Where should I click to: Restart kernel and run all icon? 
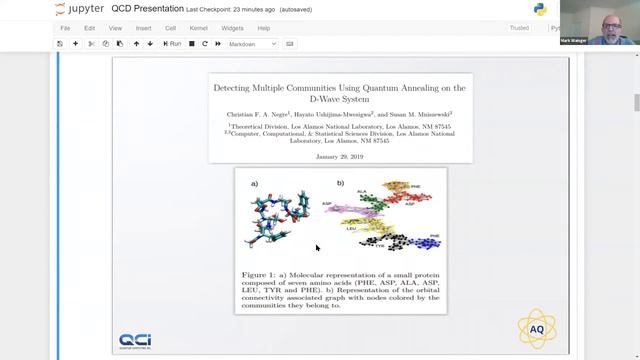pos(218,44)
